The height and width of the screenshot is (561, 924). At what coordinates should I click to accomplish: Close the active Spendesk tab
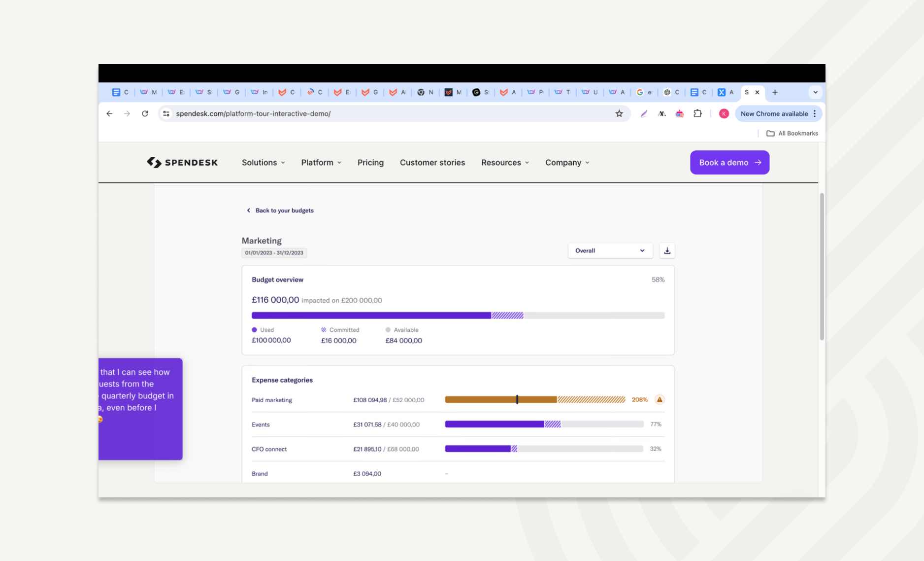758,92
